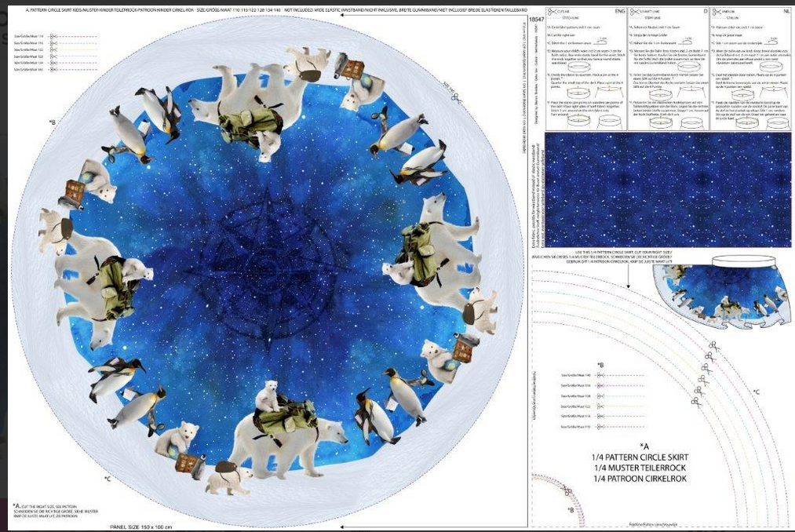Click scissors icon in ENG instruction box

click(552, 12)
